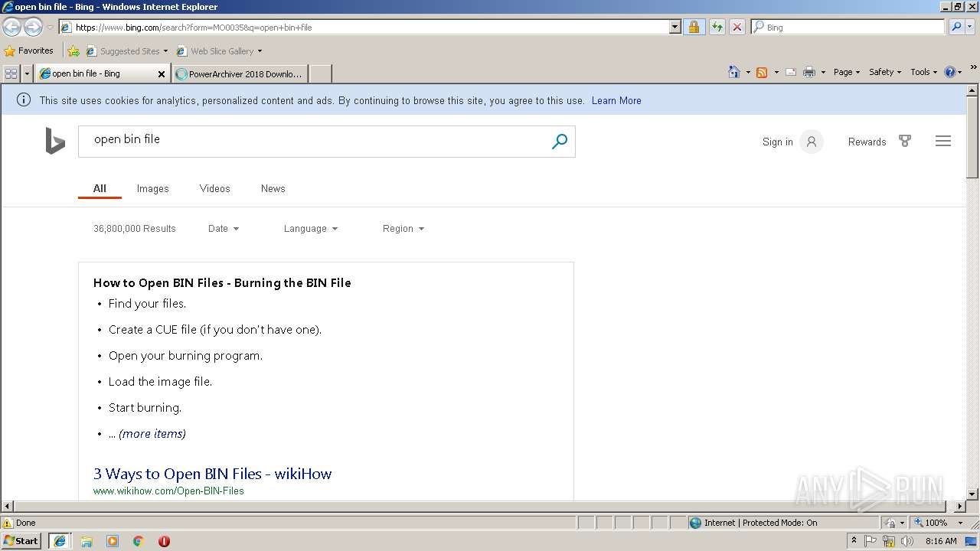Switch to the PowerArchiver 2018 Download tab

[x=240, y=74]
